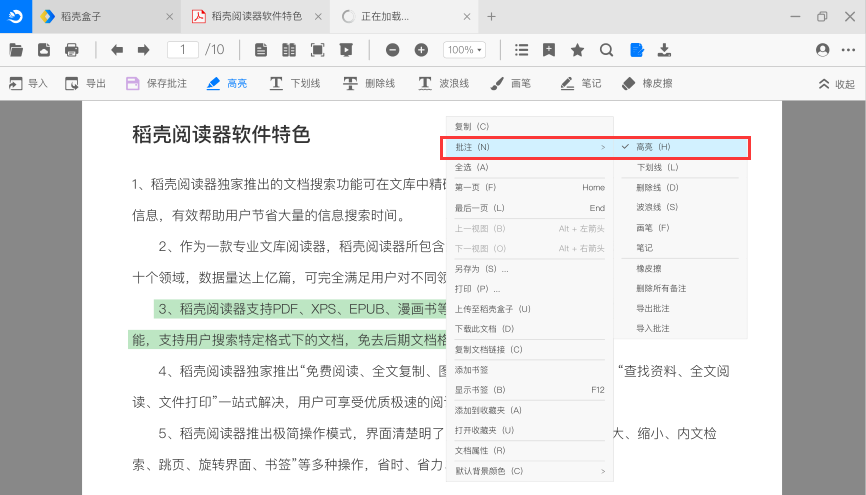Toggle checked 高亮 (H) in submenu
This screenshot has height=495, width=866.
point(680,147)
